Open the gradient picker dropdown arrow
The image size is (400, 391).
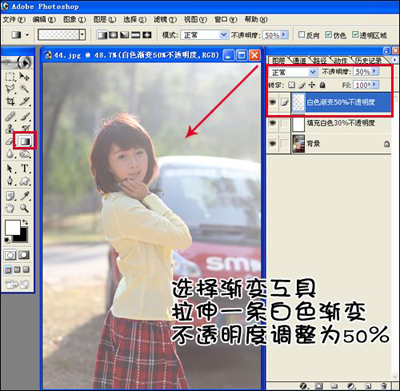[83, 35]
